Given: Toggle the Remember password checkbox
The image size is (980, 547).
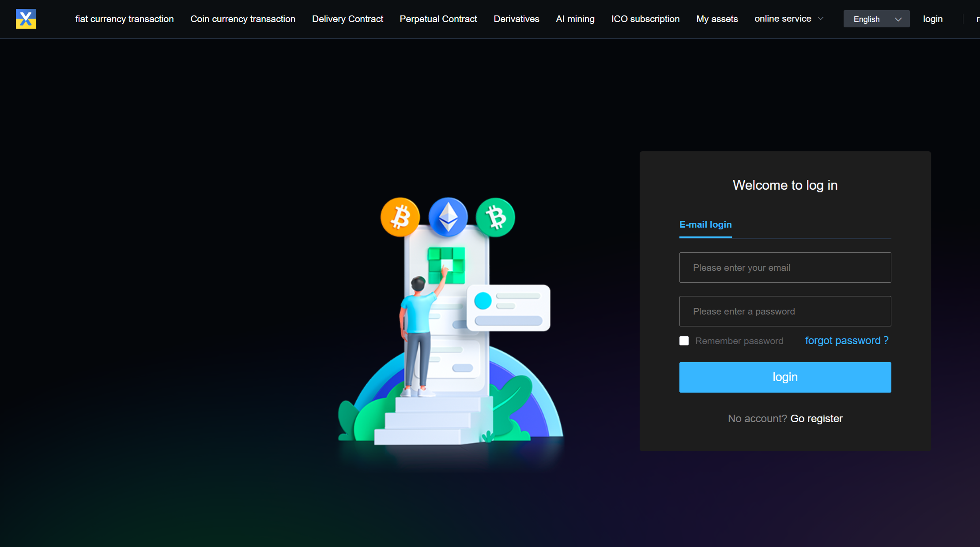Looking at the screenshot, I should click(684, 341).
